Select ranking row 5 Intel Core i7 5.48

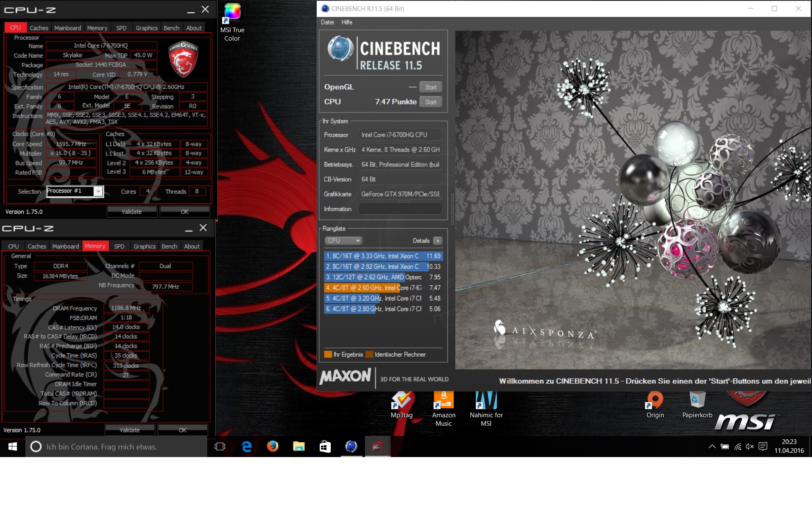[383, 298]
